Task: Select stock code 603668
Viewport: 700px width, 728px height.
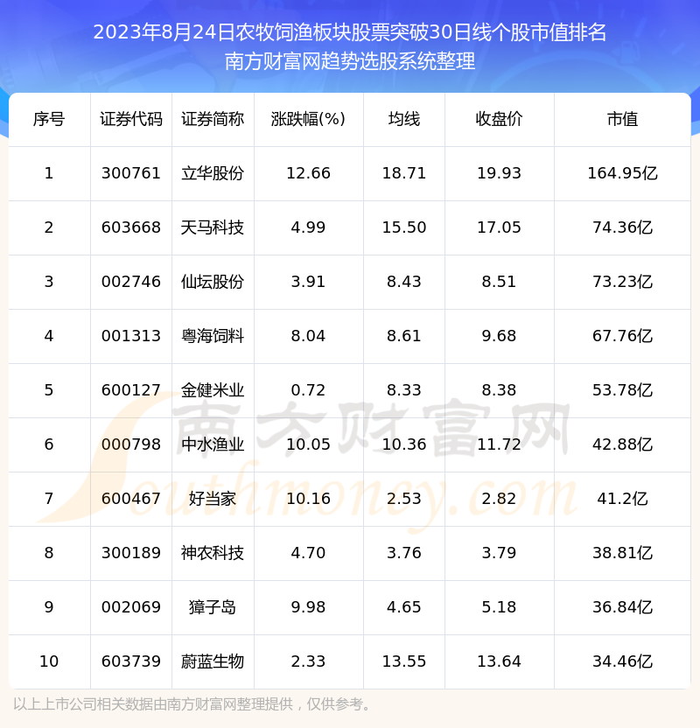Action: click(131, 227)
